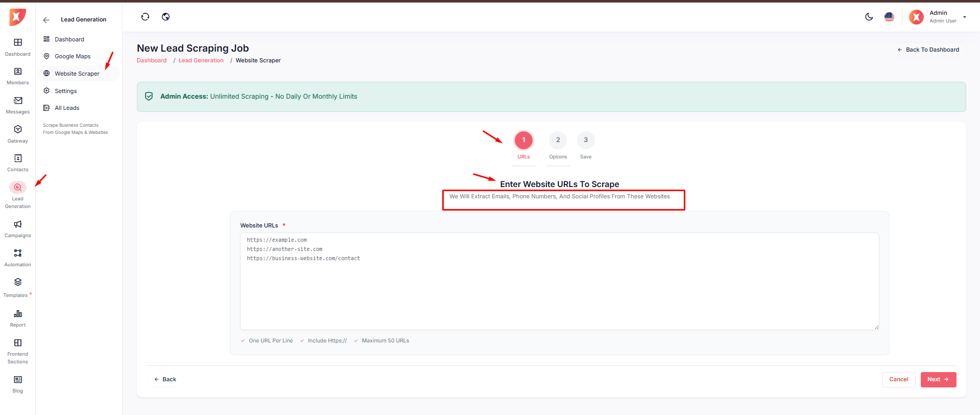Click Lead Generation breadcrumb link
This screenshot has width=980, height=415.
coord(201,60)
